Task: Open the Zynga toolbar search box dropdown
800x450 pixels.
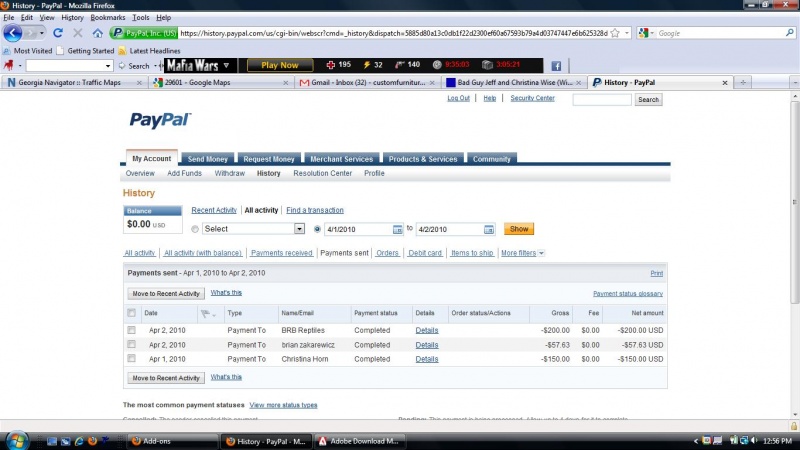Action: coord(108,66)
